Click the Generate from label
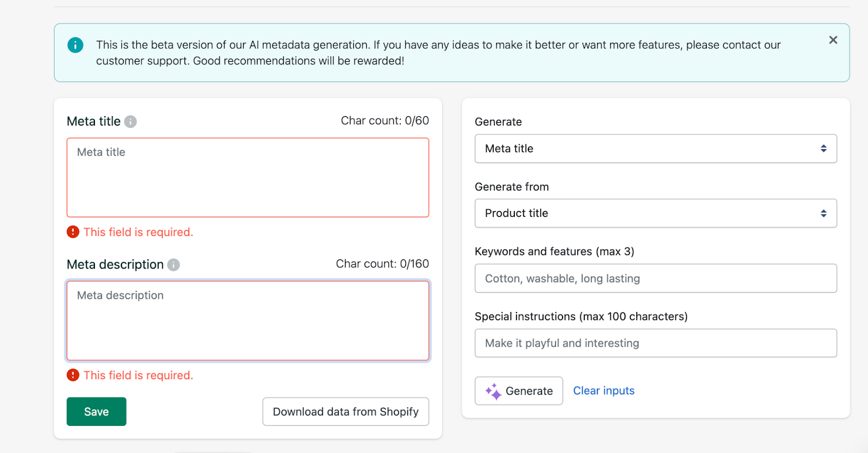Screen dimensions: 868x453 pyautogui.click(x=512, y=187)
